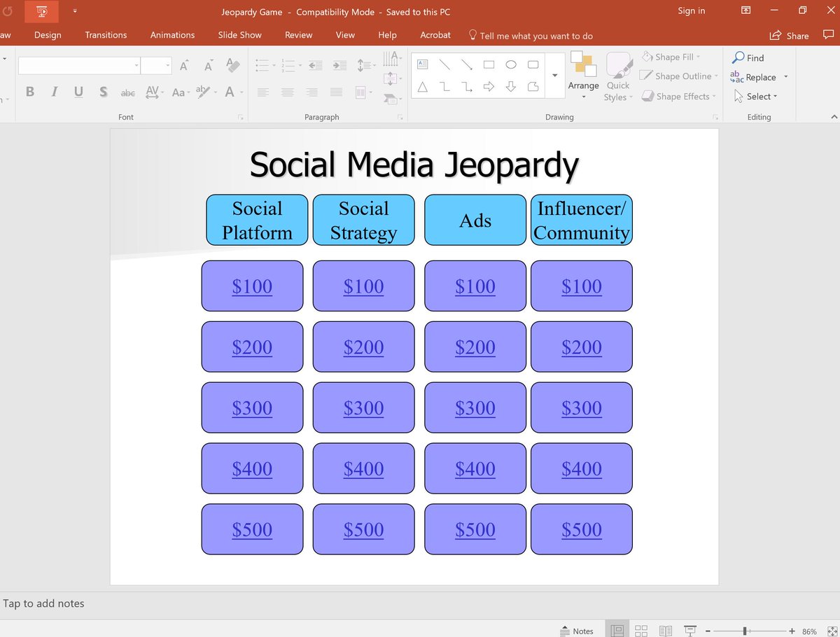This screenshot has width=840, height=637.
Task: Click the Decrease Font Size icon
Action: (x=209, y=66)
